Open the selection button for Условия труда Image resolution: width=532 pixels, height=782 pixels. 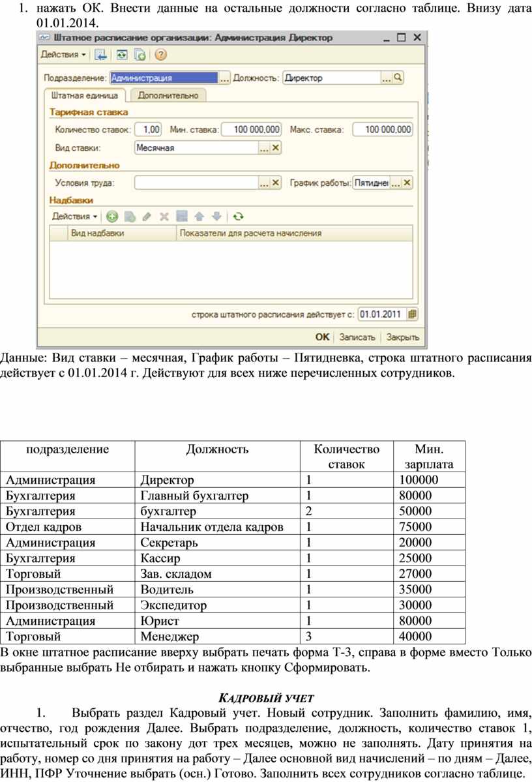[264, 183]
